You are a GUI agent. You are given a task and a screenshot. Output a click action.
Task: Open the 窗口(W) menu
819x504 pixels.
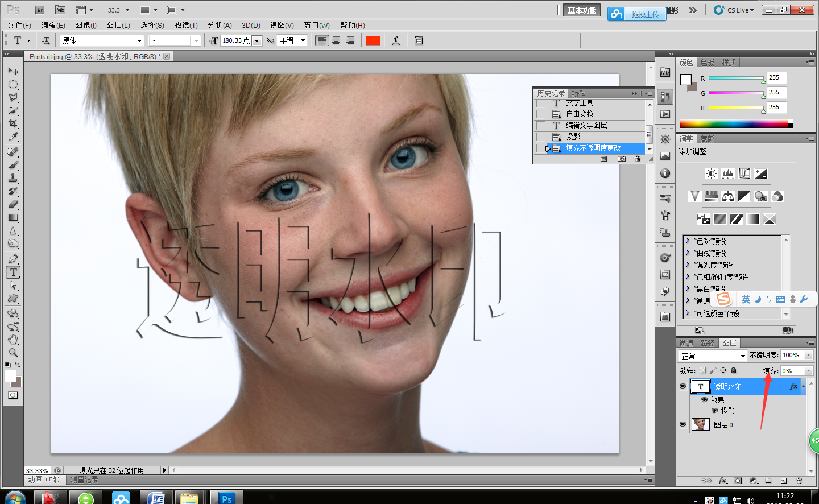click(317, 25)
